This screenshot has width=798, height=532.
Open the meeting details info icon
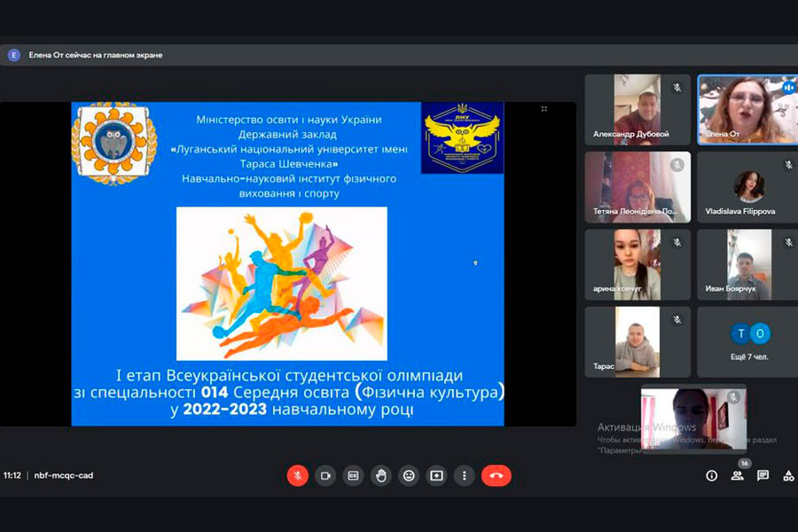711,475
